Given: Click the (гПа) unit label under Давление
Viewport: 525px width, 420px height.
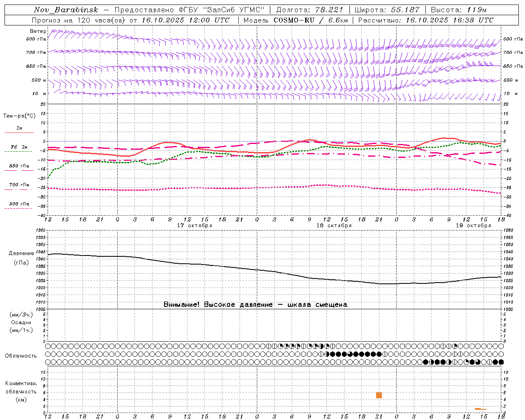Looking at the screenshot, I should [x=22, y=262].
